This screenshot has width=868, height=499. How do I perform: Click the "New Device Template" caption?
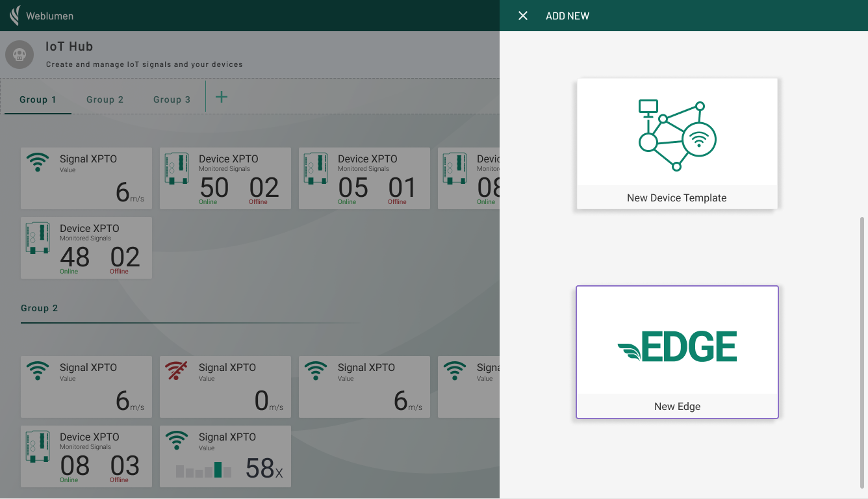[677, 198]
